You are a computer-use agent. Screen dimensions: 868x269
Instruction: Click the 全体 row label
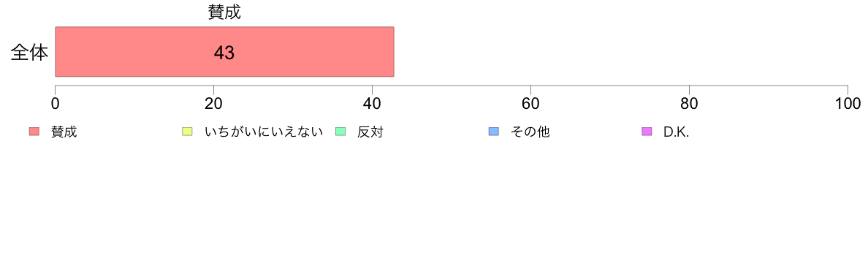(x=29, y=53)
